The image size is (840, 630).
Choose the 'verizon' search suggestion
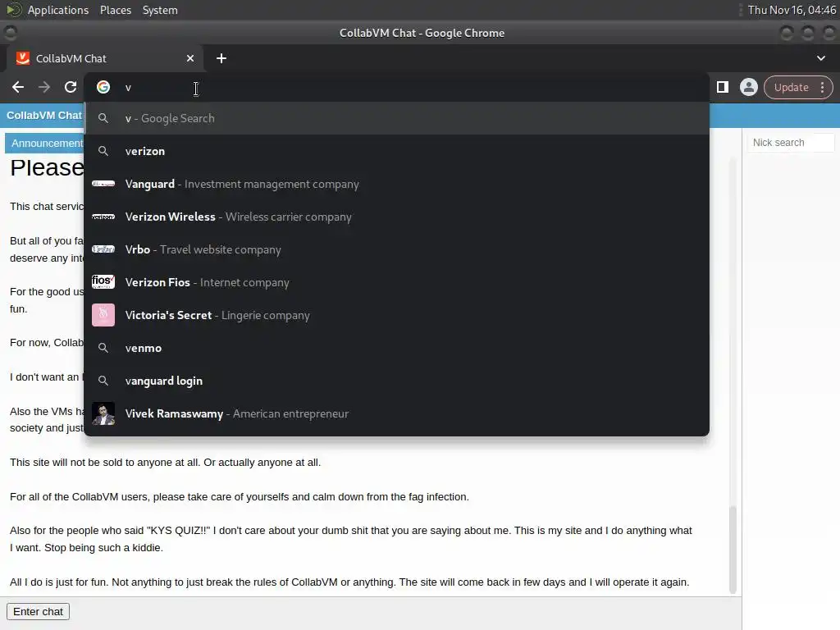(x=396, y=151)
